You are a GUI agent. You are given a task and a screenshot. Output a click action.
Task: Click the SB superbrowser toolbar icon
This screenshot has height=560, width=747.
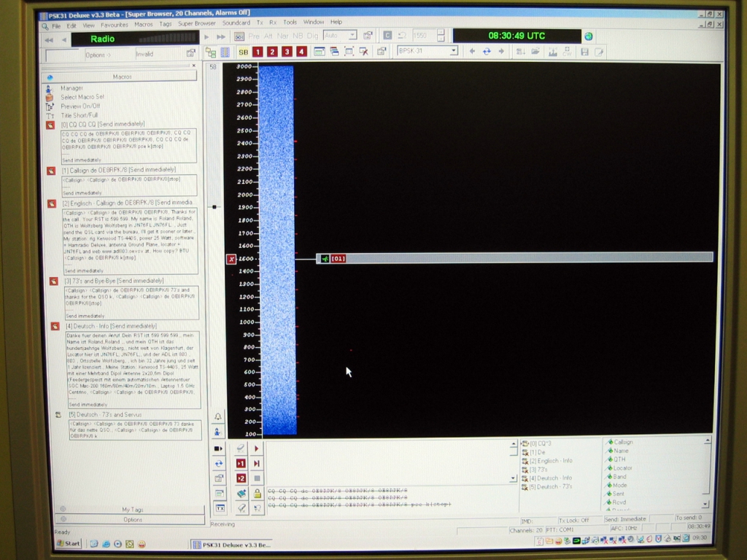243,52
